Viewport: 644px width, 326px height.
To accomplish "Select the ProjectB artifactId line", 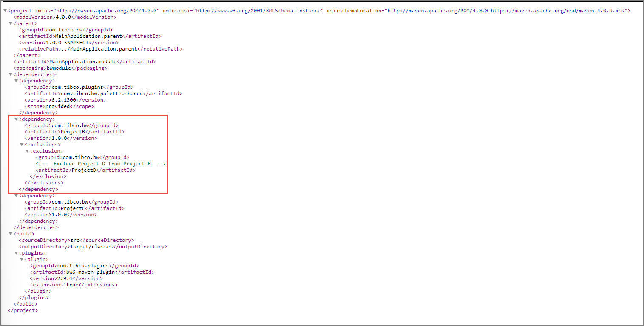I will tap(74, 132).
